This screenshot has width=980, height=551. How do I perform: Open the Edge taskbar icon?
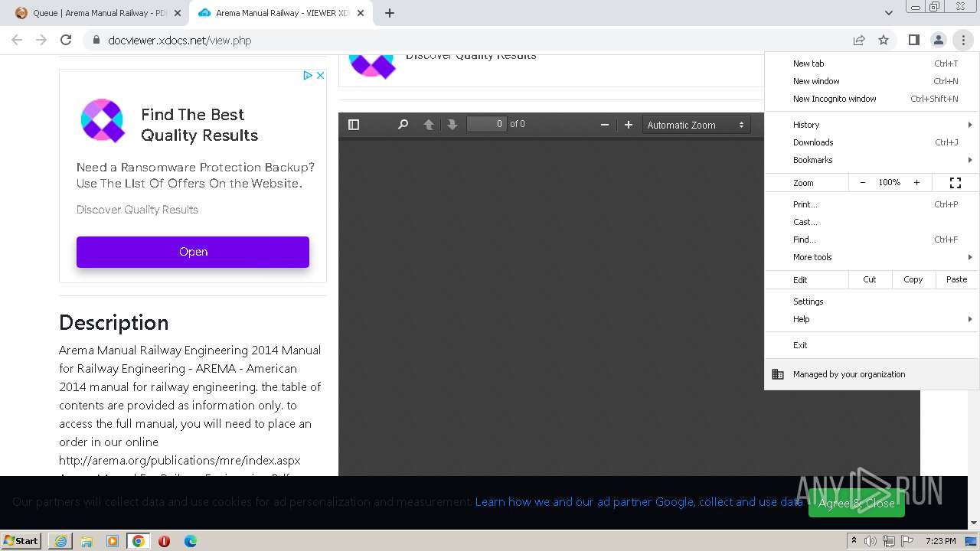tap(191, 541)
